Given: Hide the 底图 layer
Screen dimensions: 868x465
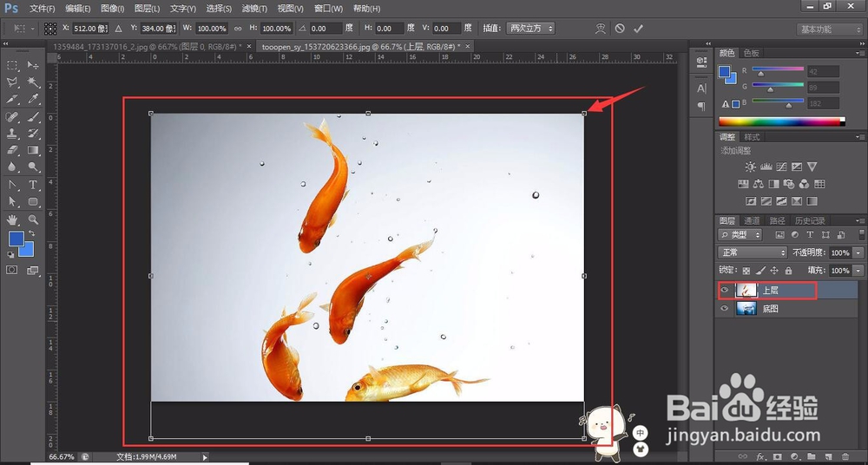Looking at the screenshot, I should (724, 308).
